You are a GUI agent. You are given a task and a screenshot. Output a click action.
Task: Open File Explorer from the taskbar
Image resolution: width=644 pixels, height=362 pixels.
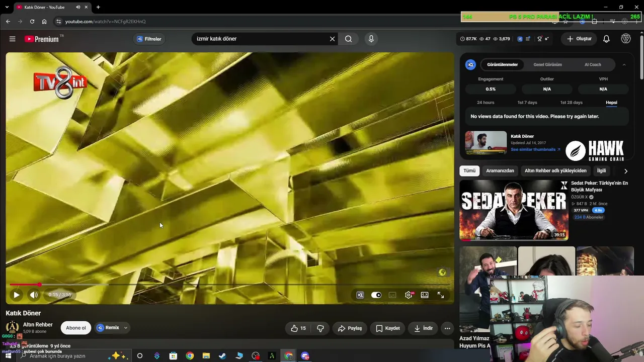[206, 356]
